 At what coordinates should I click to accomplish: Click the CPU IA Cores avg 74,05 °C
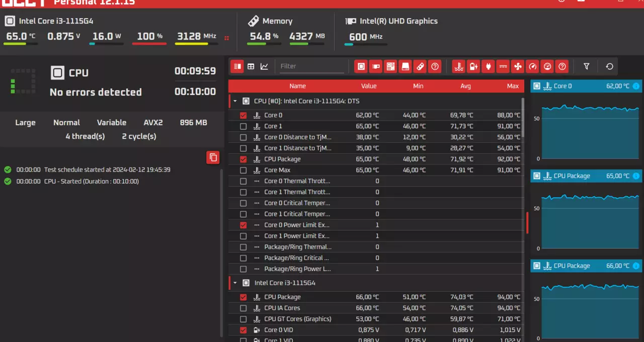tap(461, 308)
